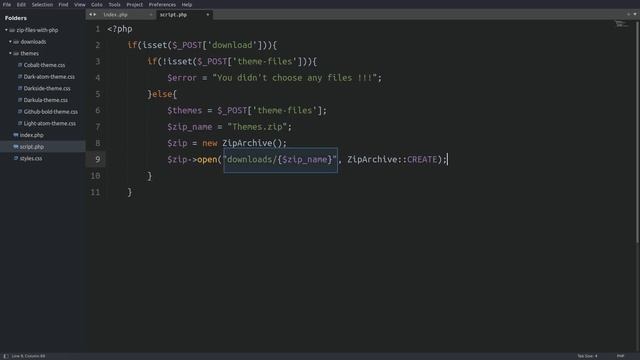Viewport: 640px width, 360px height.
Task: Select script.php in the folder tree
Action: click(31, 147)
